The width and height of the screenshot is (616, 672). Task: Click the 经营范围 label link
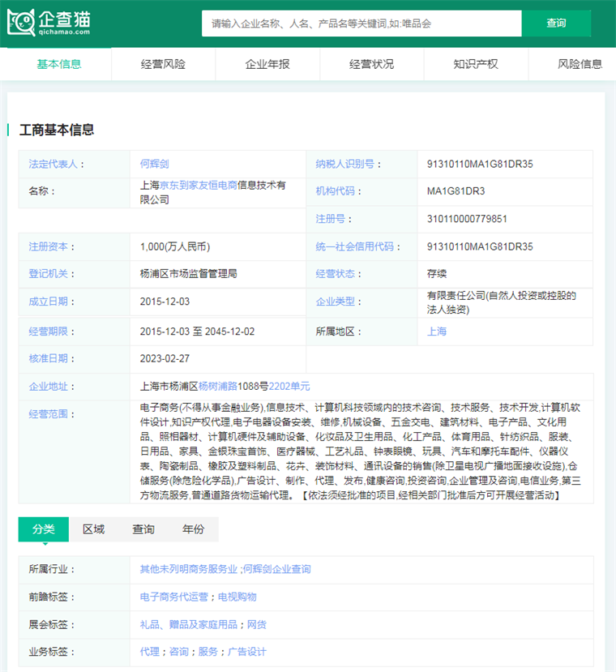point(48,414)
